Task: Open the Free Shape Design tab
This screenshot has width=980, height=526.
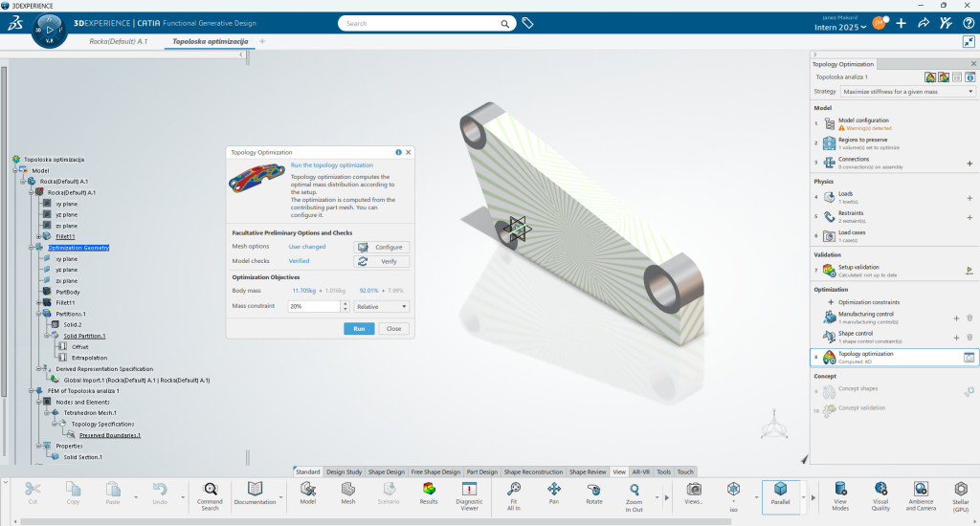Action: [x=435, y=471]
